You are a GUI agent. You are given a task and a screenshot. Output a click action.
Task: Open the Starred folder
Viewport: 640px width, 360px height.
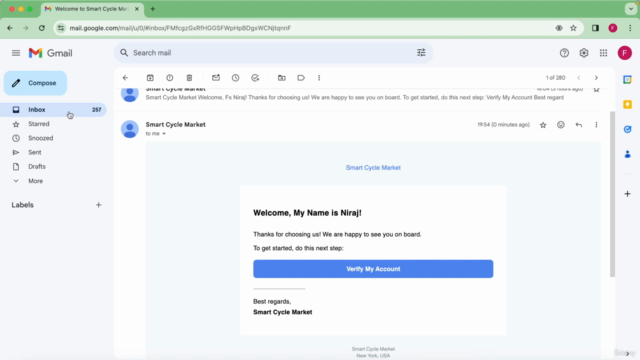39,124
